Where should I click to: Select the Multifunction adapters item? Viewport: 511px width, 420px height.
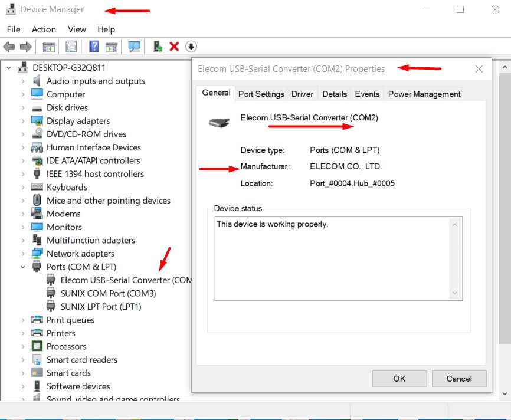pos(91,240)
